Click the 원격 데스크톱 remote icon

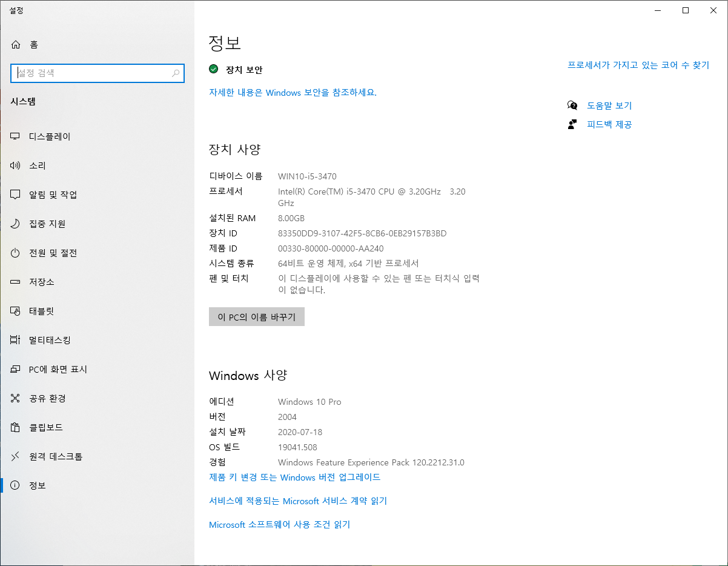(16, 456)
